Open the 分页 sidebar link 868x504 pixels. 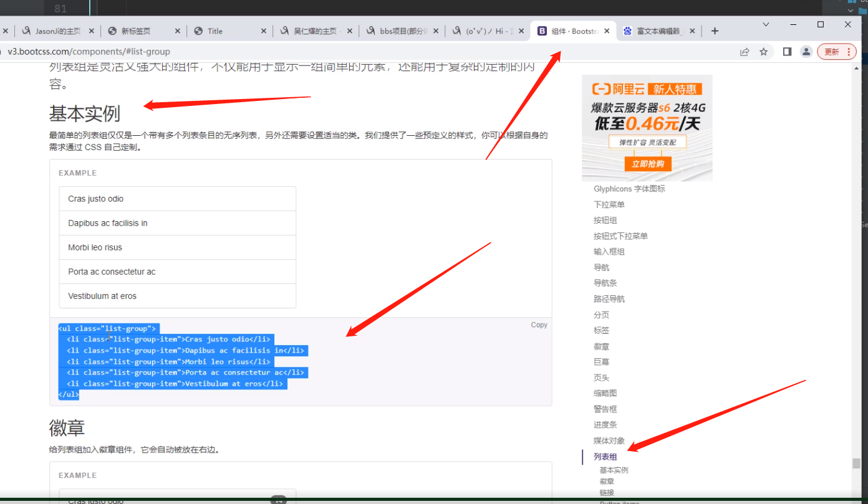[x=602, y=315]
